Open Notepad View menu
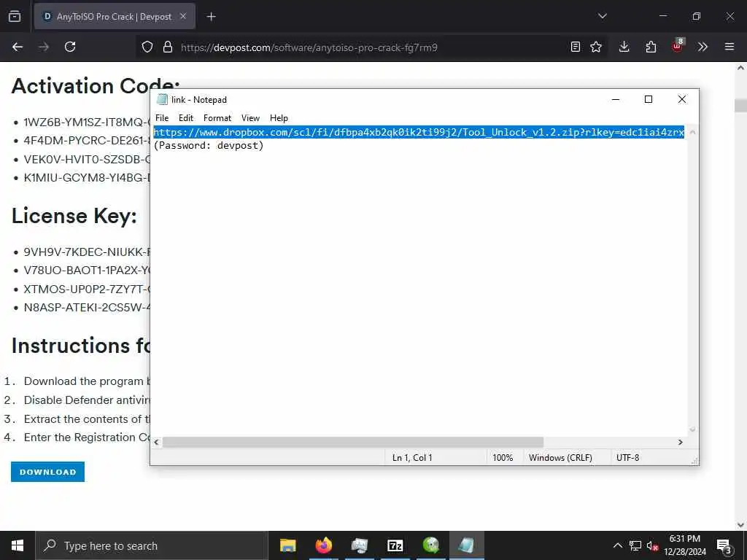Image resolution: width=747 pixels, height=560 pixels. (x=250, y=118)
